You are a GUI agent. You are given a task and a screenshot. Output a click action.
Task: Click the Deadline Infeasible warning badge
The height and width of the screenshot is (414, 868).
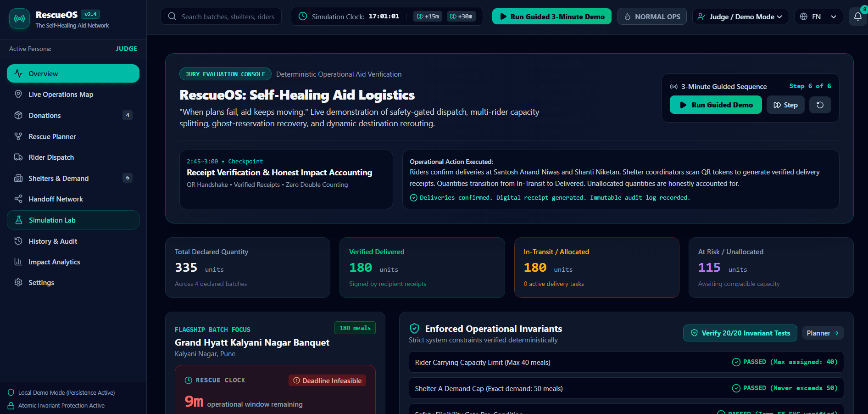pyautogui.click(x=327, y=380)
